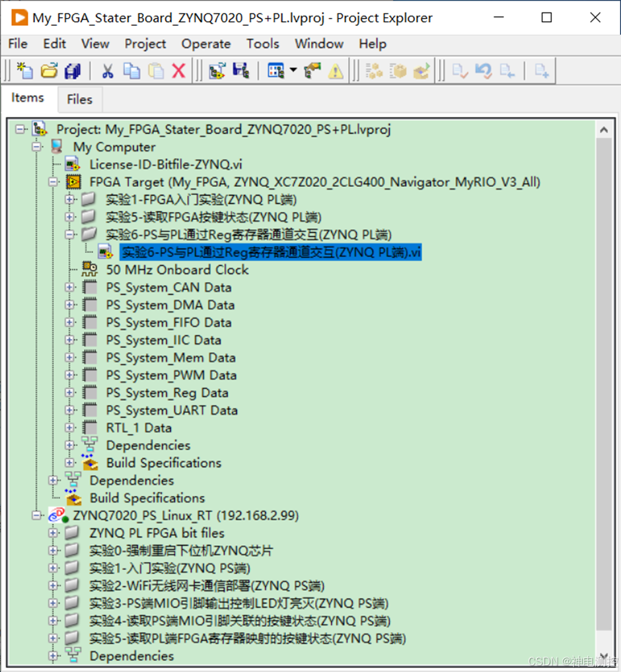The image size is (621, 672).
Task: Open the Help menu
Action: coord(373,44)
